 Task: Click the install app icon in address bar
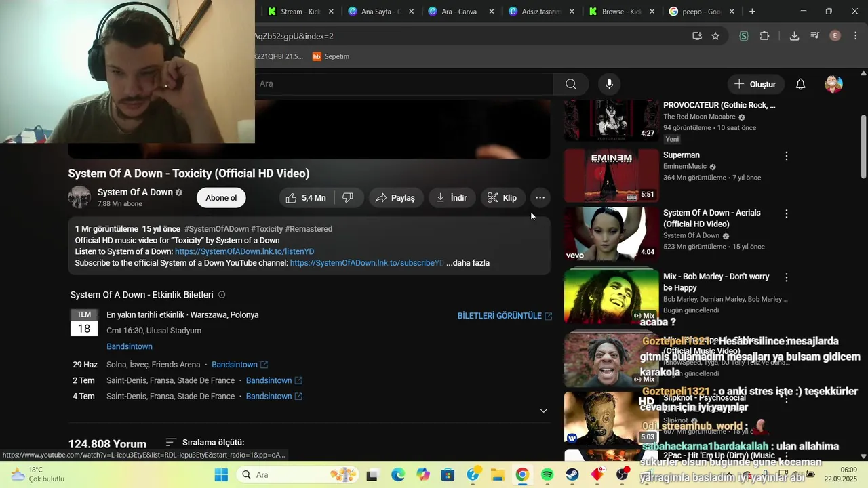tap(696, 36)
